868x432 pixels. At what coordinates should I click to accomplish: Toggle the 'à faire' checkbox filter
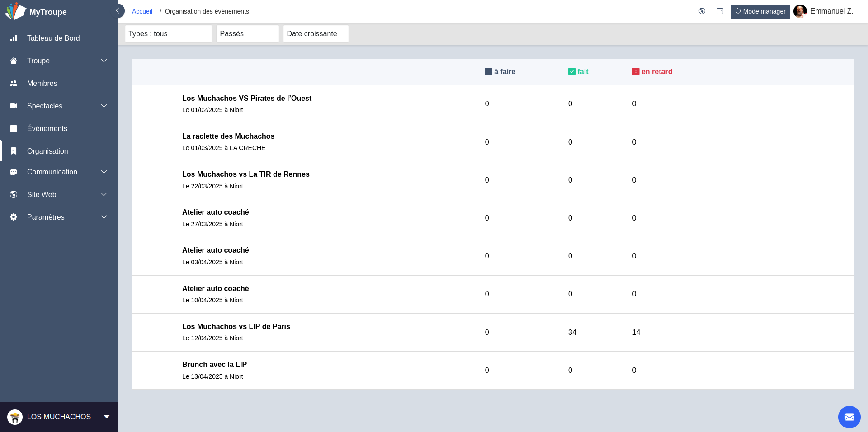coord(488,71)
